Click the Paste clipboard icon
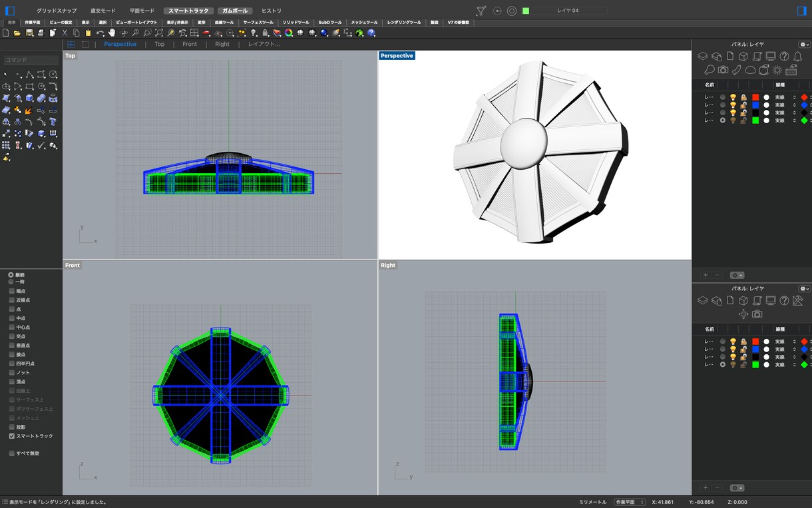Screen dimensions: 812x508 (88, 33)
